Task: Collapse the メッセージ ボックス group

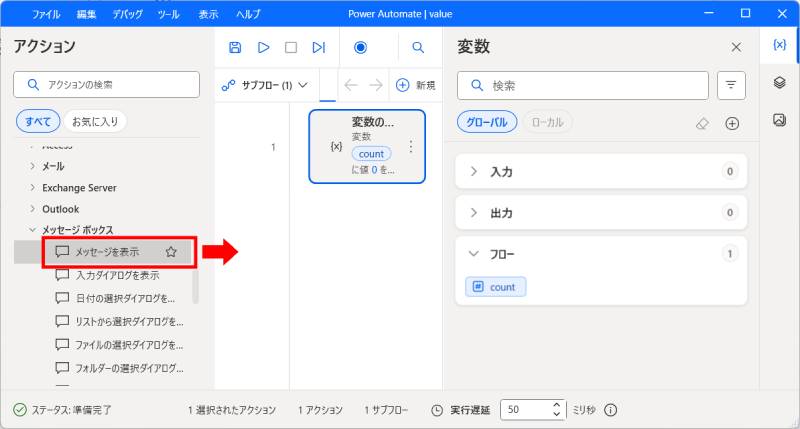Action: point(33,230)
